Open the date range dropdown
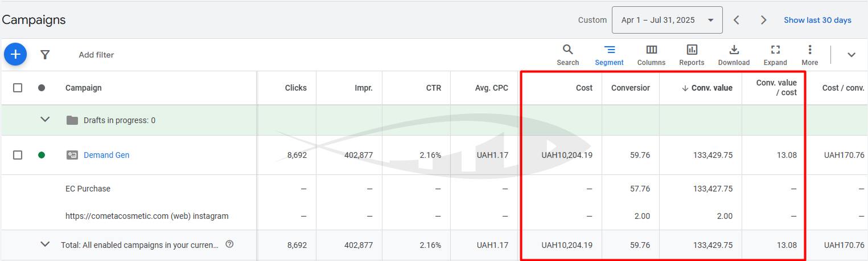This screenshot has height=261, width=868. (667, 20)
